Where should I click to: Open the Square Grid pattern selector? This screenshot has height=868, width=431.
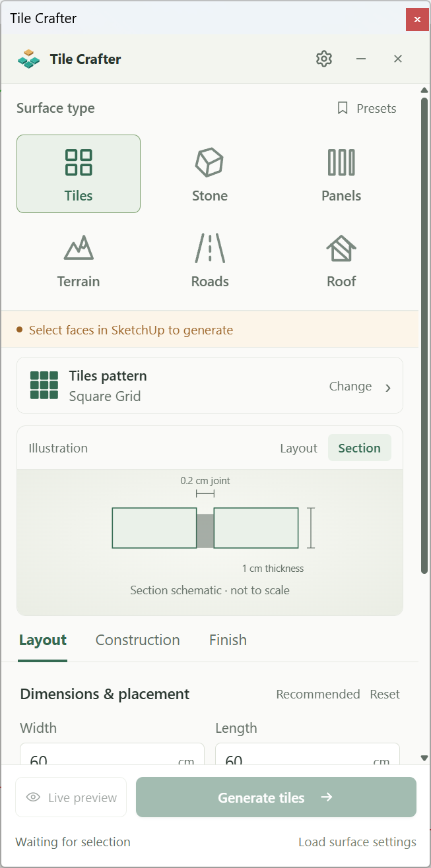tap(210, 385)
